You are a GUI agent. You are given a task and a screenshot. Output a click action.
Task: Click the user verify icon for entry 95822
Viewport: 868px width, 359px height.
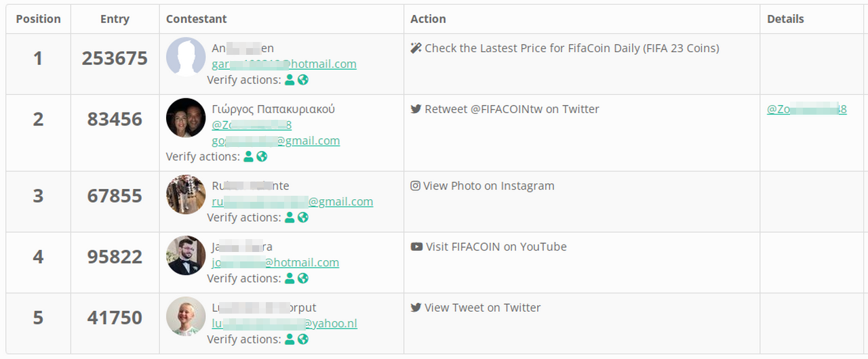290,278
